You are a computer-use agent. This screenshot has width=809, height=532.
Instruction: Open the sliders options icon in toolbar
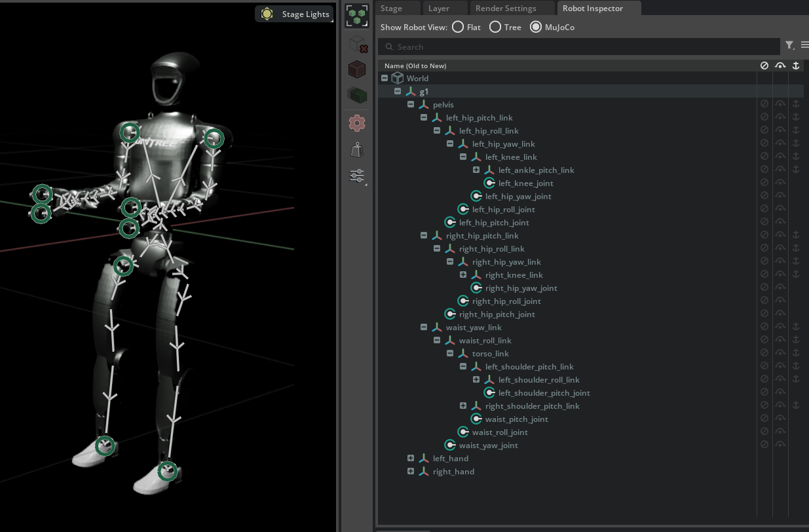(x=357, y=176)
